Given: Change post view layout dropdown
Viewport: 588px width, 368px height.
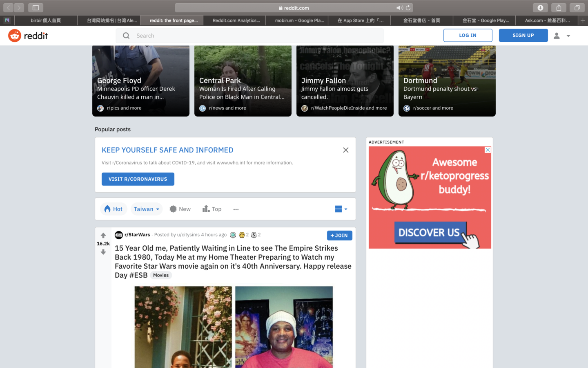Looking at the screenshot, I should (341, 209).
